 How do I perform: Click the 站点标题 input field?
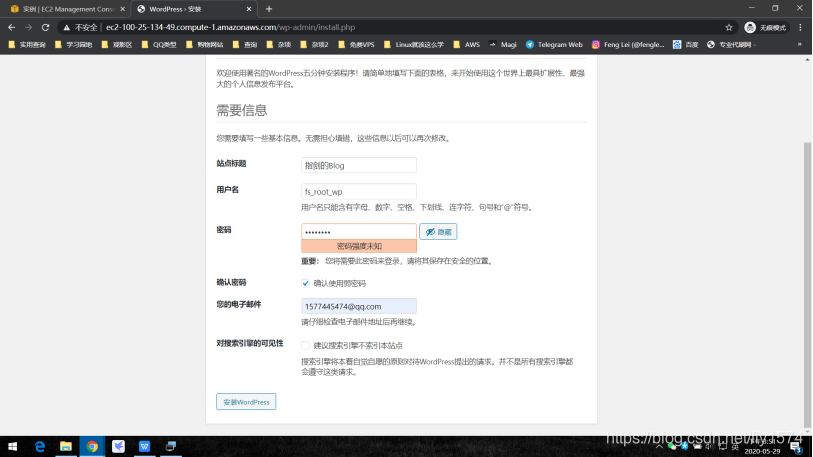pos(359,165)
